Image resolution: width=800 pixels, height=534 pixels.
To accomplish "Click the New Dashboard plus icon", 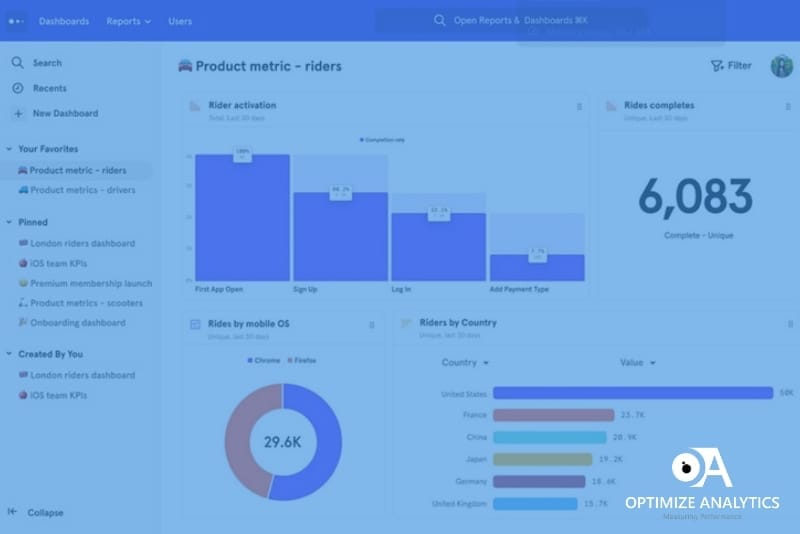I will (17, 114).
